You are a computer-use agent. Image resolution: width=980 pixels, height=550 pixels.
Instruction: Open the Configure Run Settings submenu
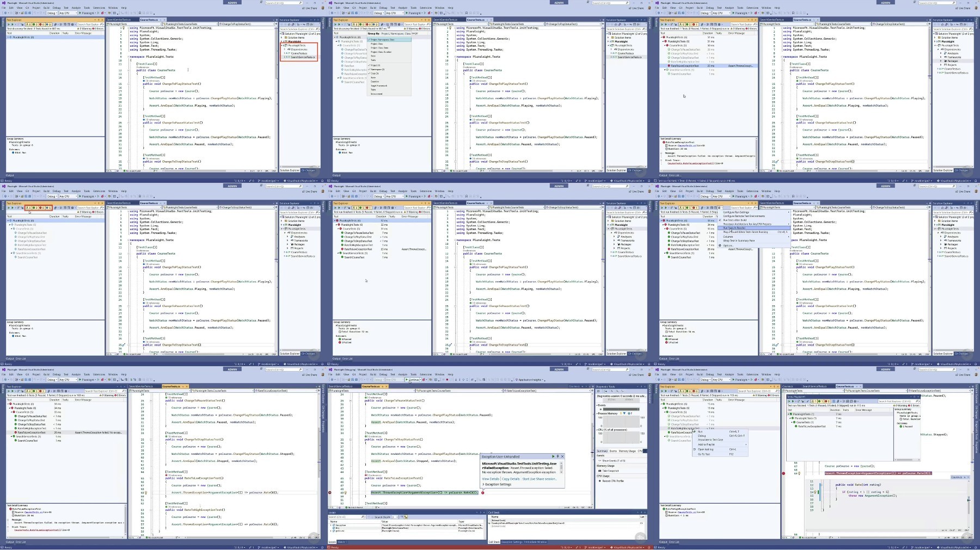[754, 212]
